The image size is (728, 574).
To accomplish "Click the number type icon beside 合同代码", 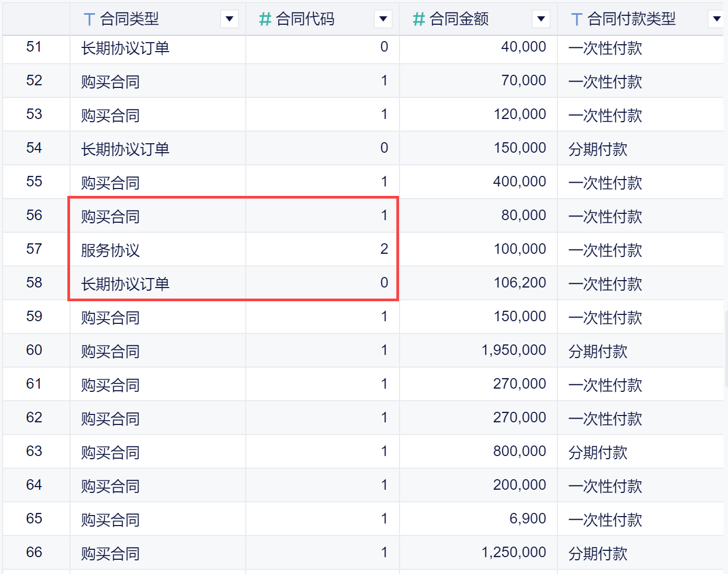I will click(265, 19).
